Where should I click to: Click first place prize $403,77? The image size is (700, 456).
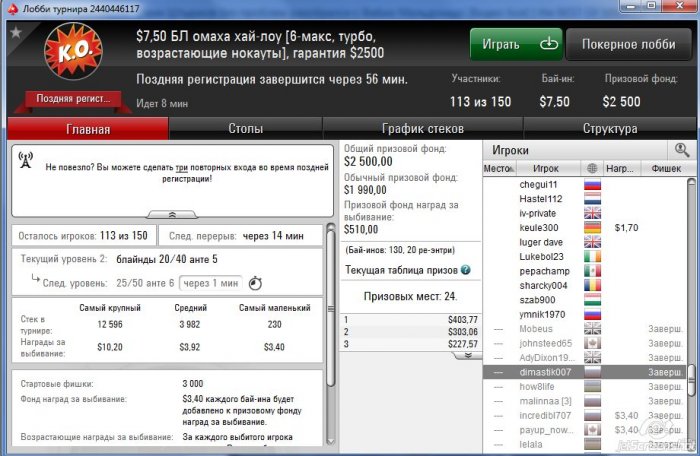tap(462, 320)
